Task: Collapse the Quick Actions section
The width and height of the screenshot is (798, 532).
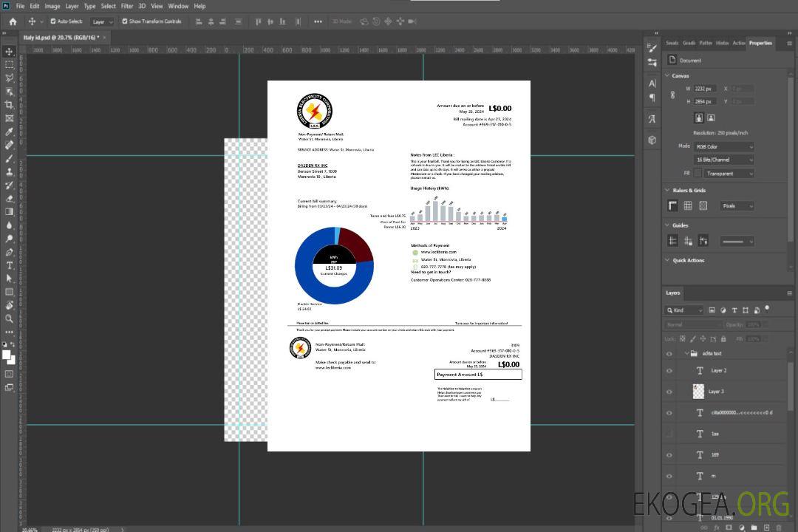Action: 667,260
